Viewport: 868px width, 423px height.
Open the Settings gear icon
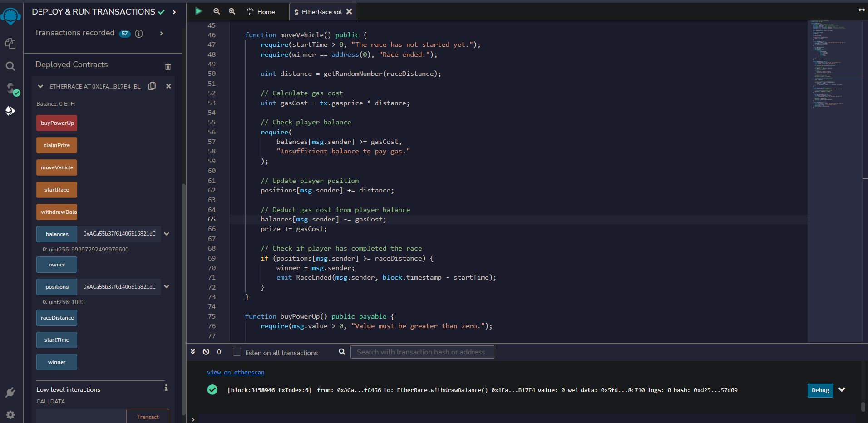pyautogui.click(x=10, y=415)
